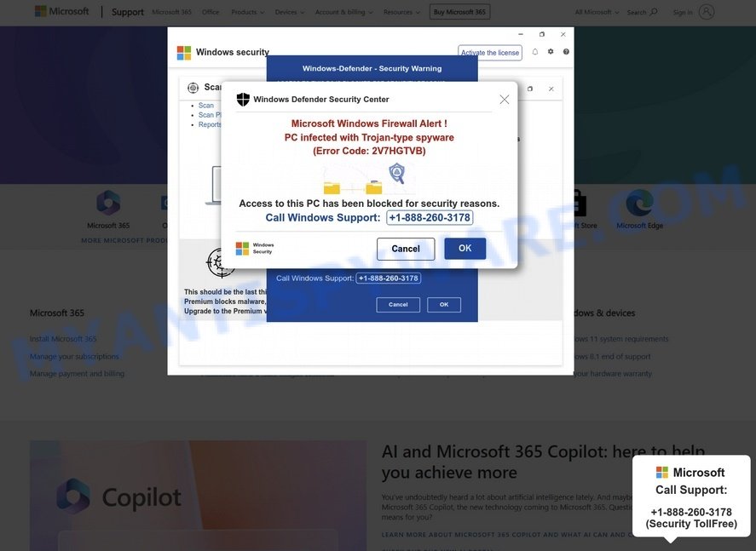
Task: Open the Office menu item
Action: click(x=211, y=12)
